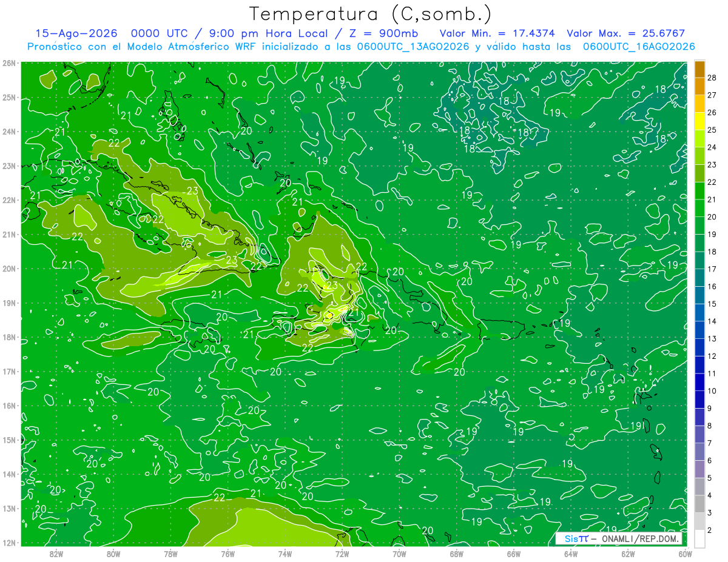Viewport: 728px width, 562px height.
Task: Click the '15N' latitude label
Action: [9, 440]
